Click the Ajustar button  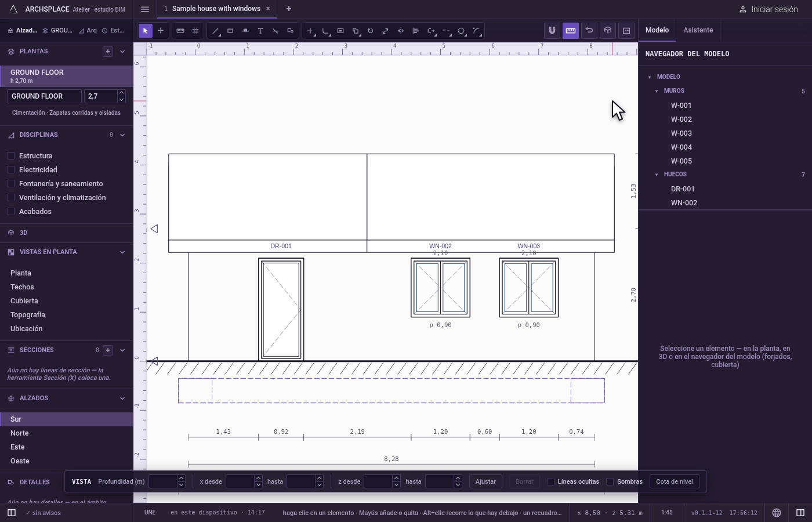486,481
